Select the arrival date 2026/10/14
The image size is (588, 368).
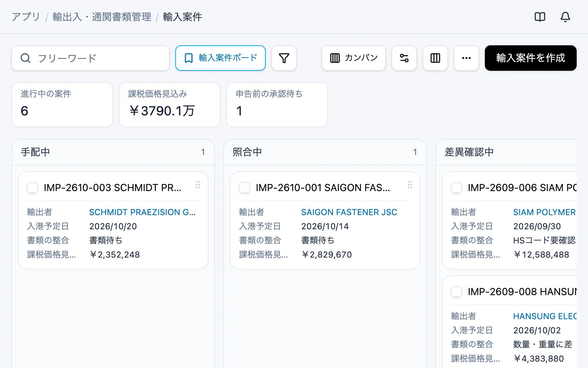[325, 226]
